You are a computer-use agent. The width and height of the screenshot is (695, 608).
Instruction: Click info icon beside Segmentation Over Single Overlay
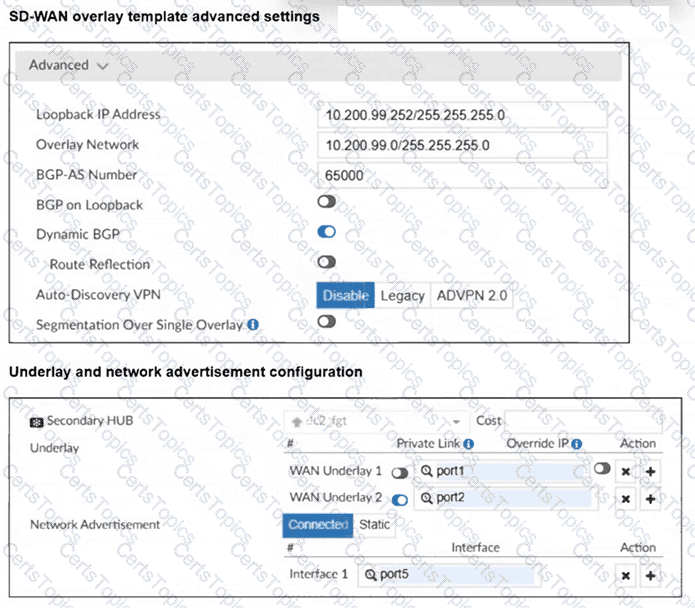[x=253, y=325]
